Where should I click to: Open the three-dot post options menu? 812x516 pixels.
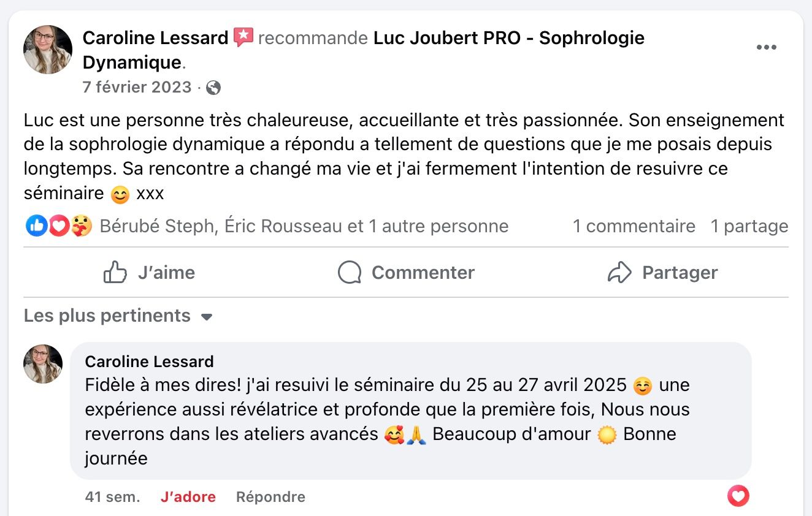[x=766, y=48]
